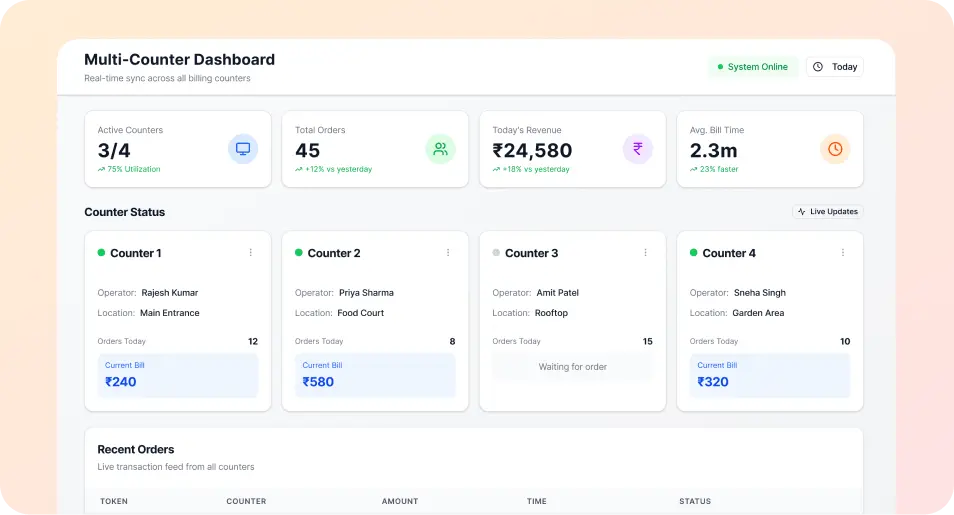Open Counter 1 three-dot options menu

tap(251, 253)
